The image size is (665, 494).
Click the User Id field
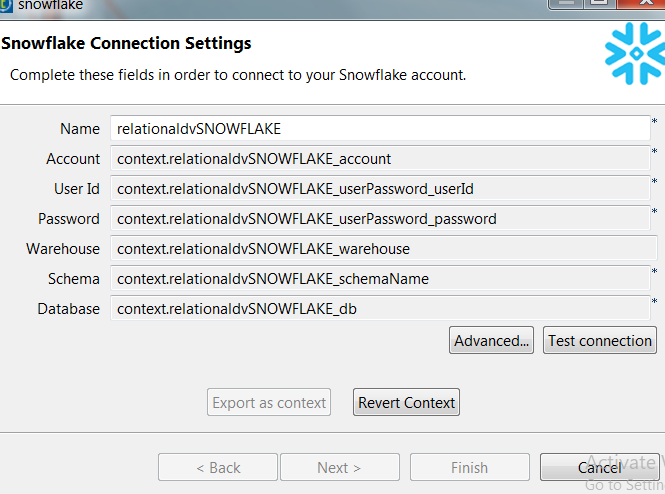[380, 189]
